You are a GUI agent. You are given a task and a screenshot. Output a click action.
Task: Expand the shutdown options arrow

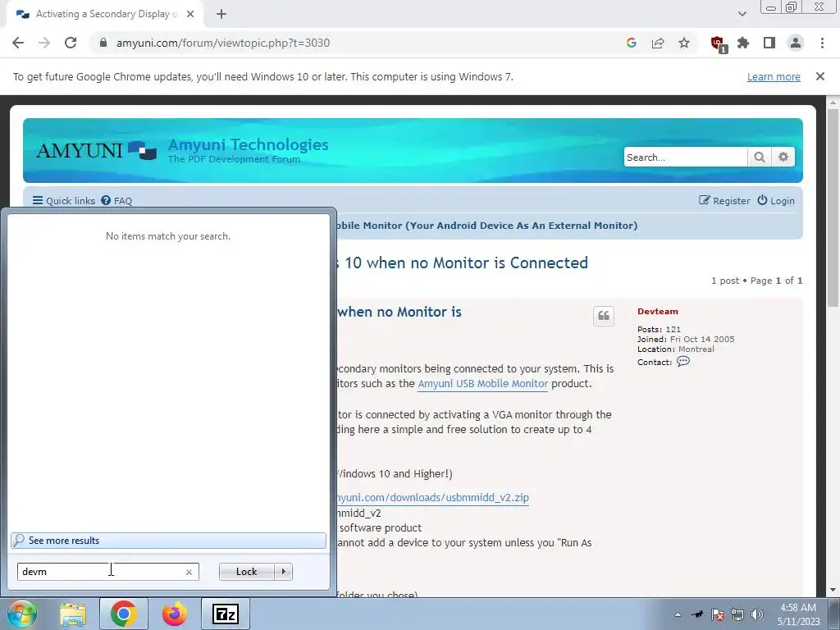(283, 572)
